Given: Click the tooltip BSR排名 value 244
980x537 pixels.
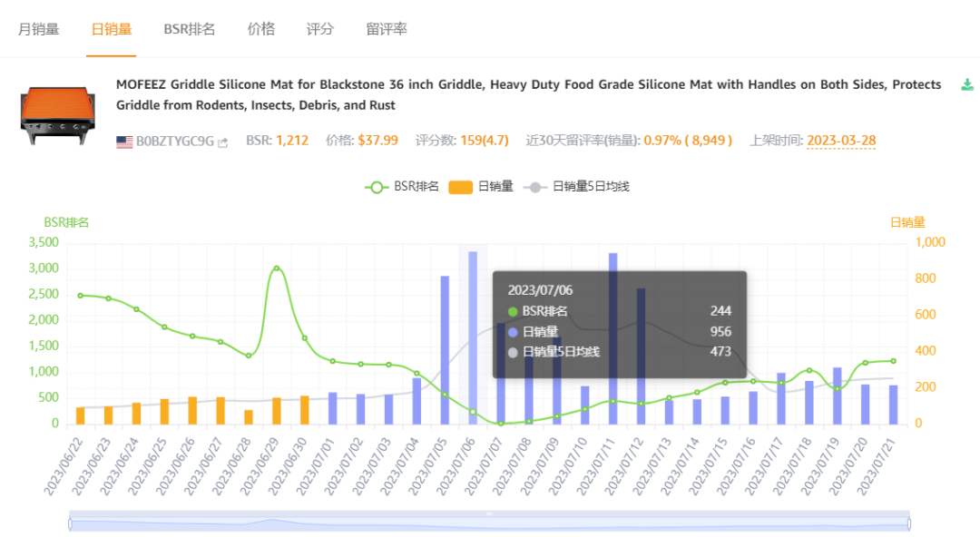Looking at the screenshot, I should coord(720,311).
